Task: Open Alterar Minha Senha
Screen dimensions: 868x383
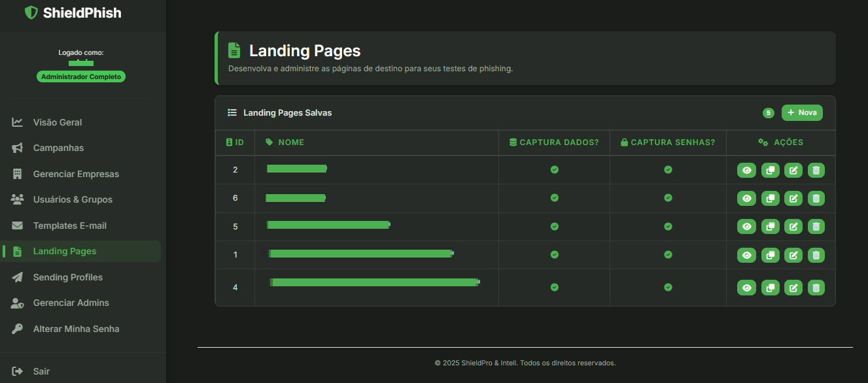Action: pos(76,329)
